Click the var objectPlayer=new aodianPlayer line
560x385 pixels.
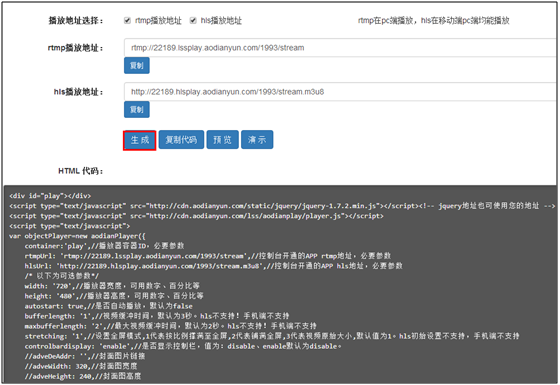coord(77,236)
